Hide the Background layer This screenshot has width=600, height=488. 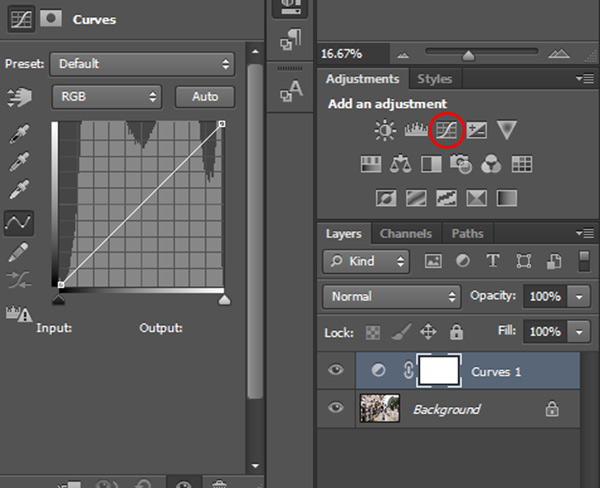pos(336,407)
